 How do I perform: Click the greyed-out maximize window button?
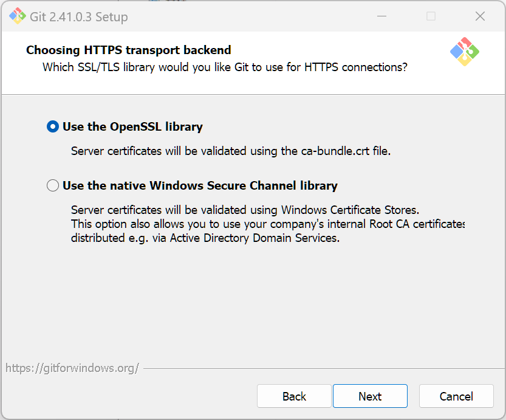431,16
